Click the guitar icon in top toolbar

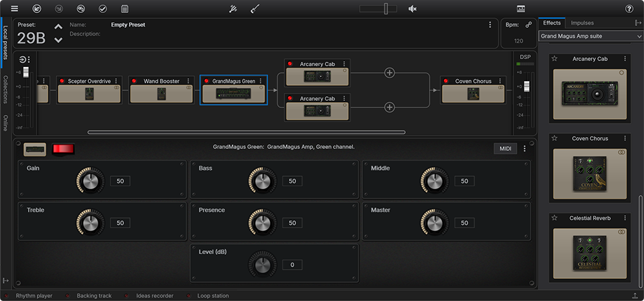(255, 8)
